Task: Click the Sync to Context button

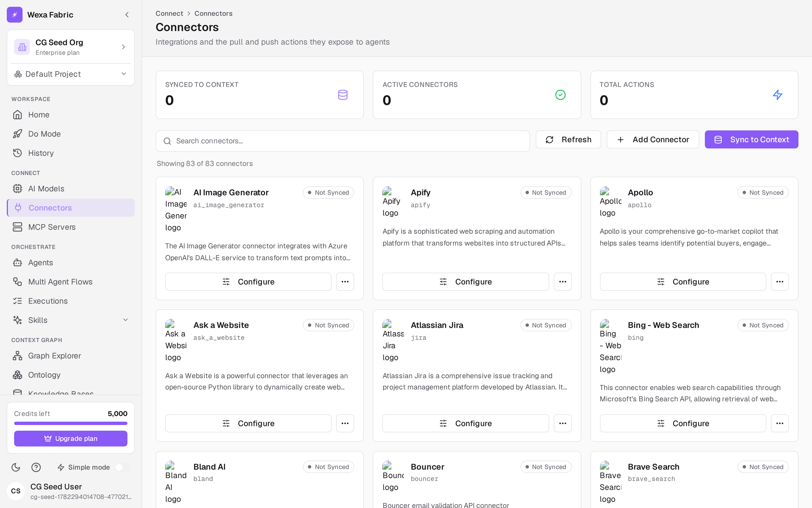Action: point(751,139)
